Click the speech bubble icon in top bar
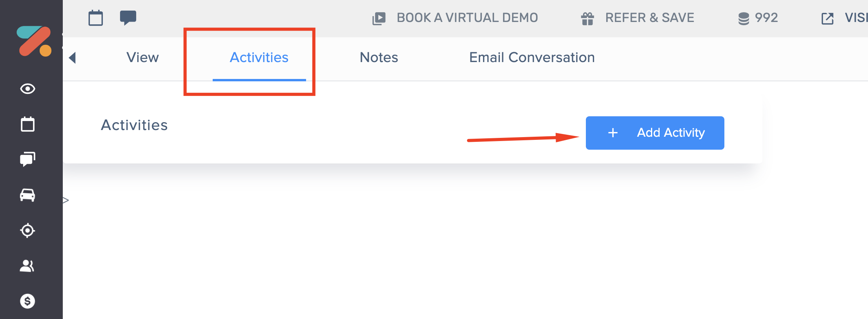This screenshot has height=319, width=868. (x=128, y=18)
